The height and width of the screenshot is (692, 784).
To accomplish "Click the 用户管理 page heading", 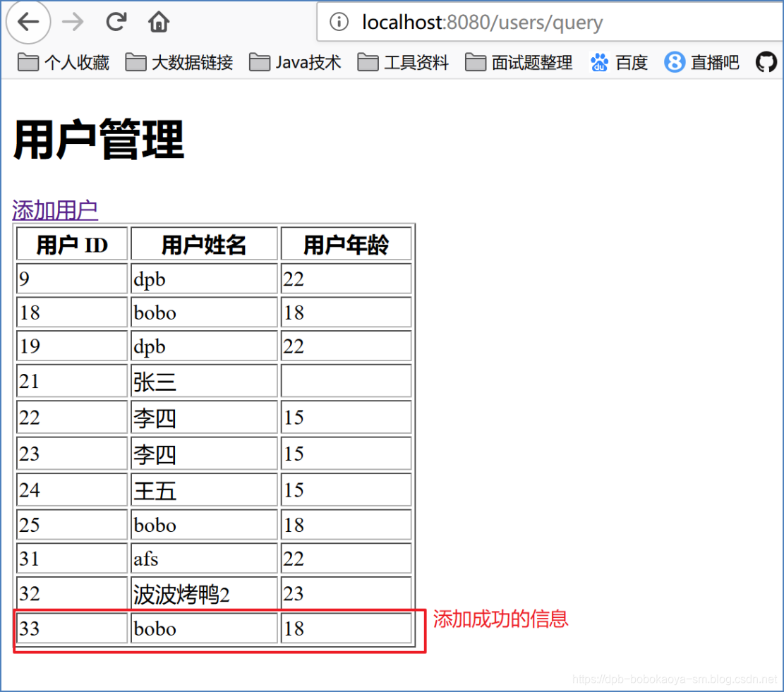I will [x=99, y=140].
